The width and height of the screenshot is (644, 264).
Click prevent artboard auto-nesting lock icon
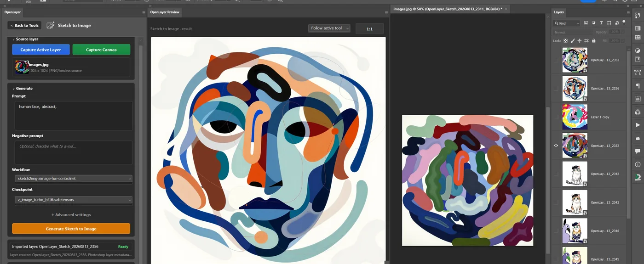[x=586, y=41]
